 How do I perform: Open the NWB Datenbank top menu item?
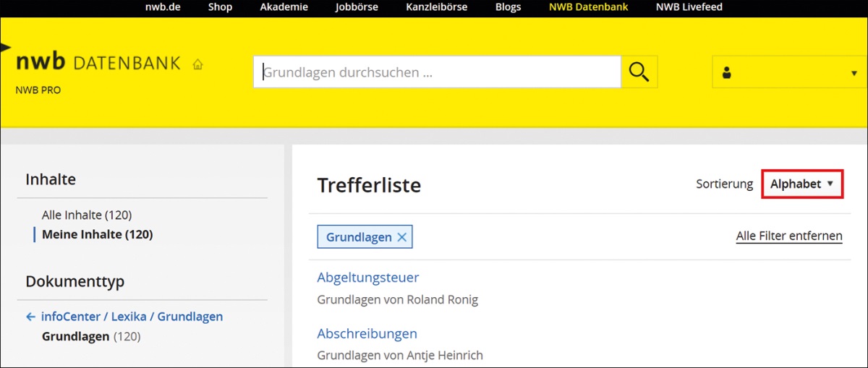pyautogui.click(x=588, y=7)
